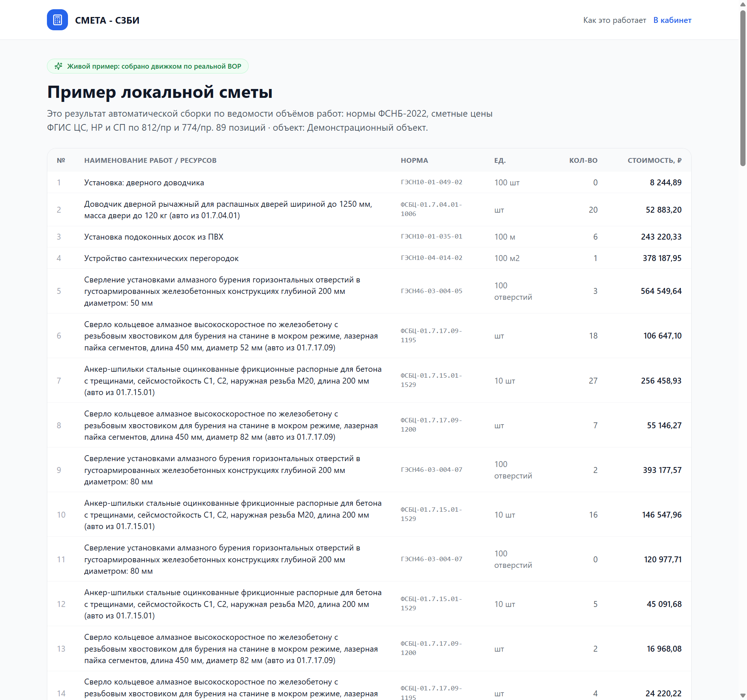Image resolution: width=747 pixels, height=700 pixels.
Task: Click norm code 'ГЭСН10-01-049-02'
Action: coord(432,182)
